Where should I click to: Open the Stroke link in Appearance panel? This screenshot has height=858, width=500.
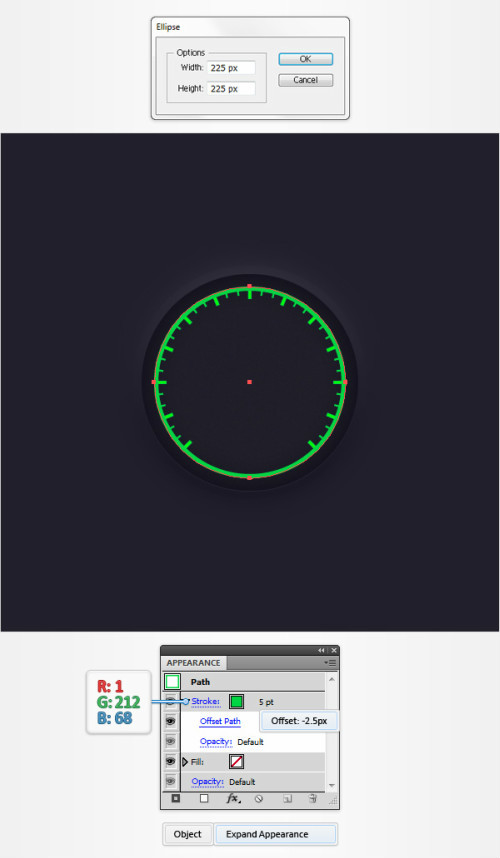coord(206,702)
